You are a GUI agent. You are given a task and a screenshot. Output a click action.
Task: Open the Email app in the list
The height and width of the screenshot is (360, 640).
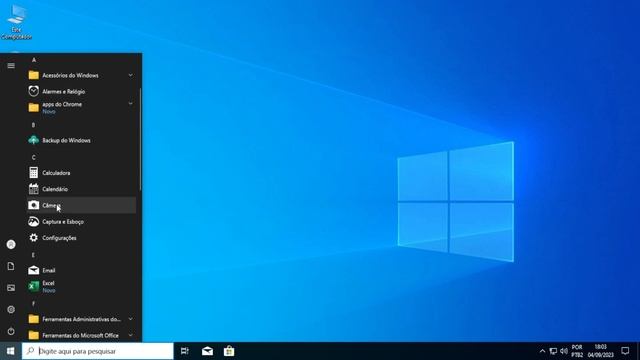[x=81, y=270]
